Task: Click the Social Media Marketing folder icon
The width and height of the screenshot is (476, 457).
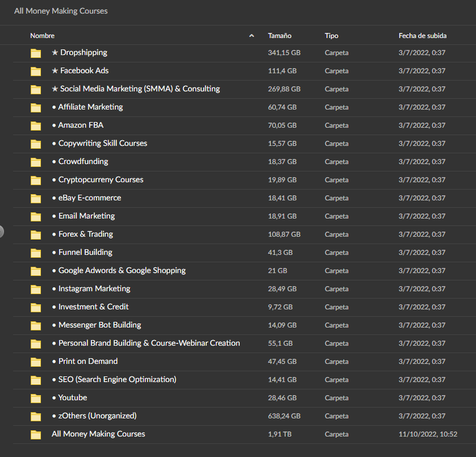Action: (36, 90)
